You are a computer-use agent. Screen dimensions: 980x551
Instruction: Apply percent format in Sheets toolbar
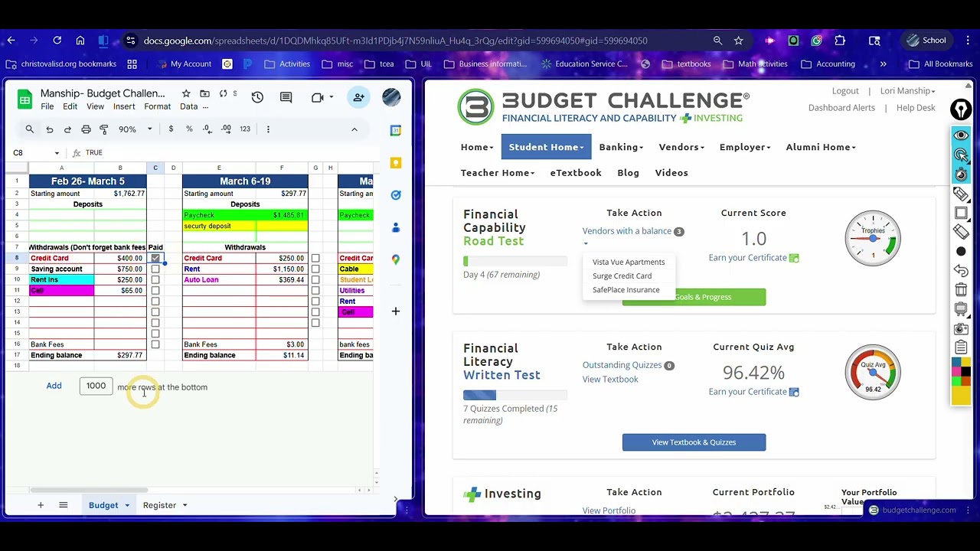click(x=189, y=129)
